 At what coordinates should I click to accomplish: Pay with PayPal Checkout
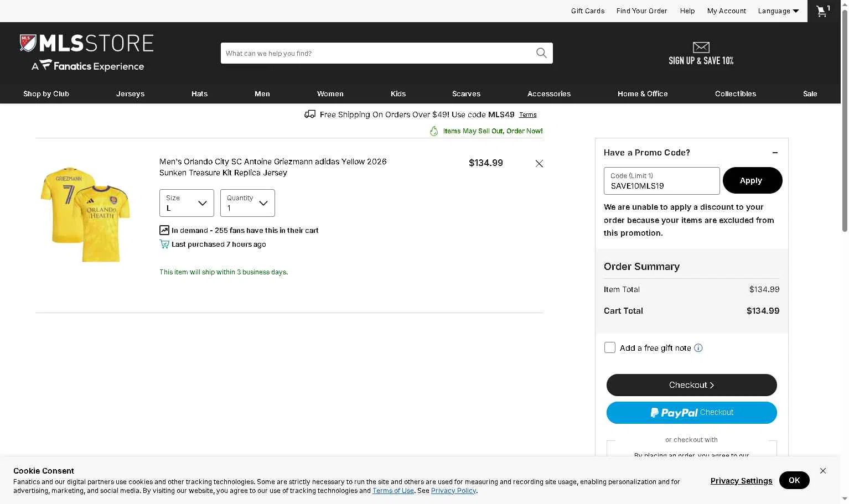click(x=691, y=413)
